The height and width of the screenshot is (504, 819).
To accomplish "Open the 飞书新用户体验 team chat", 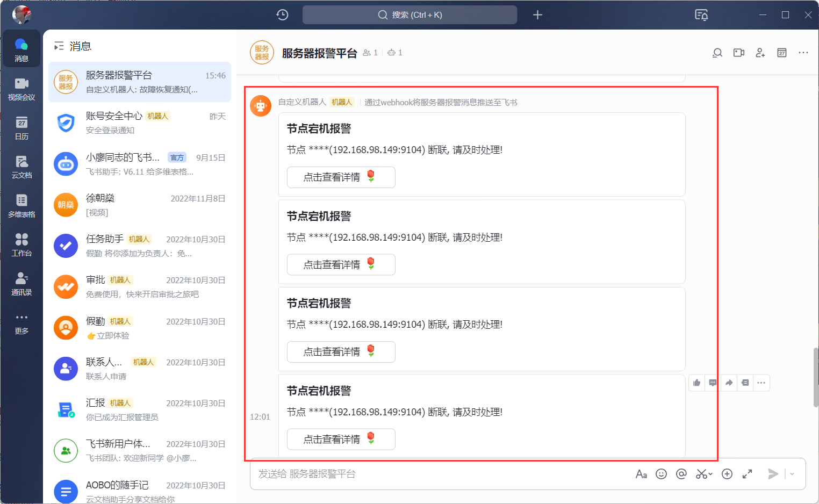I will (140, 450).
